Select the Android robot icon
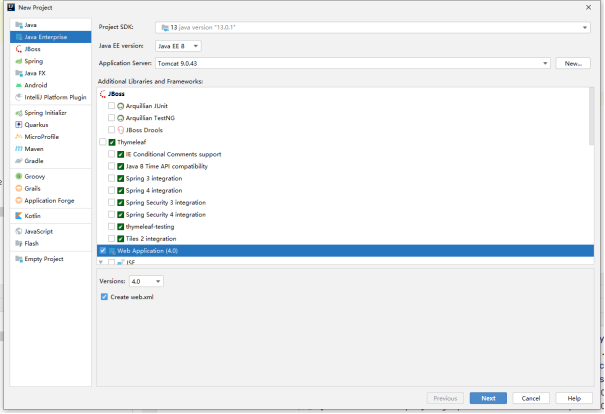The image size is (605, 414). 19,85
